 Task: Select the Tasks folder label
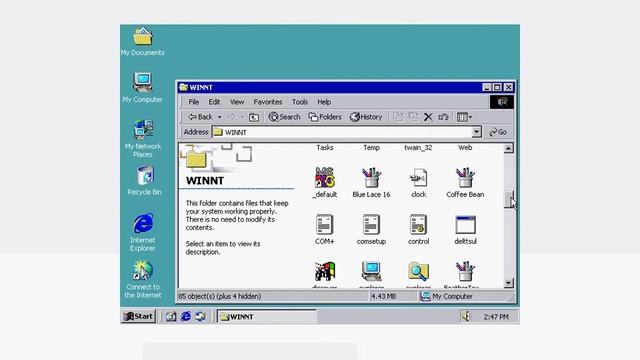(x=325, y=148)
